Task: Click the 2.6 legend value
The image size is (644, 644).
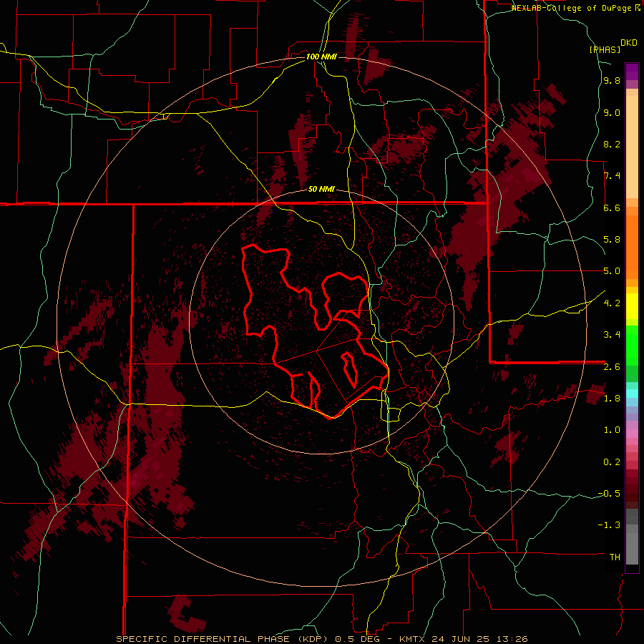Action: [612, 367]
